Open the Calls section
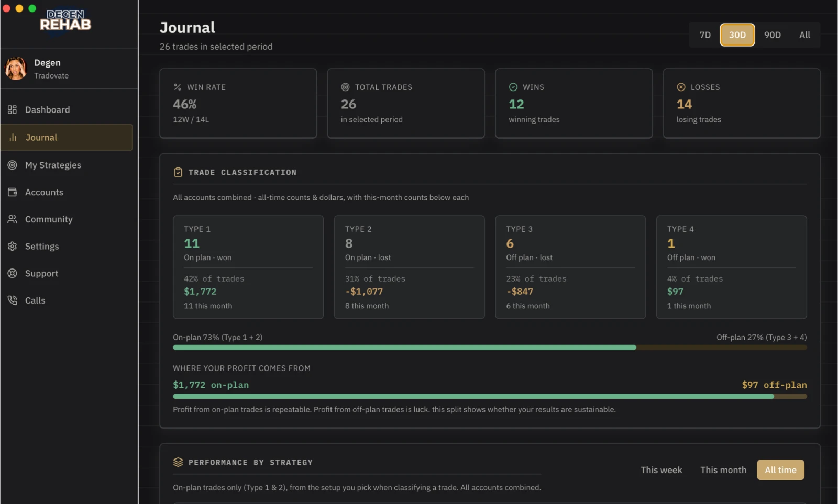This screenshot has height=504, width=838. (x=67, y=300)
